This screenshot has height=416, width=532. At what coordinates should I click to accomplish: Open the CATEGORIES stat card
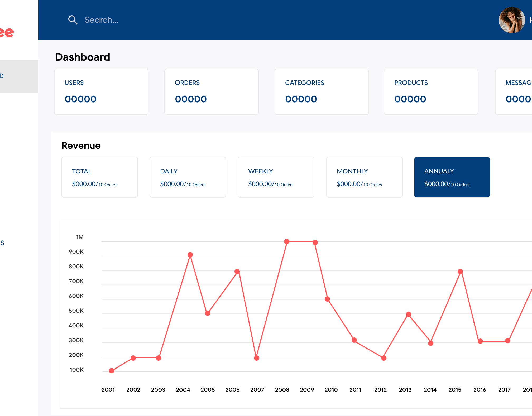pos(322,92)
